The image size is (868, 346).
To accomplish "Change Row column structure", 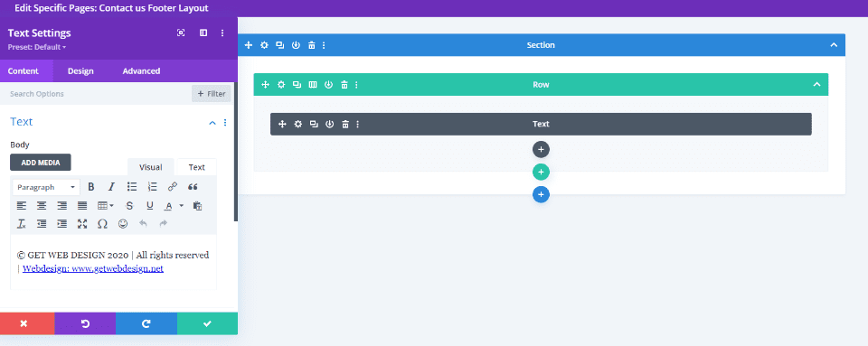I will (313, 85).
